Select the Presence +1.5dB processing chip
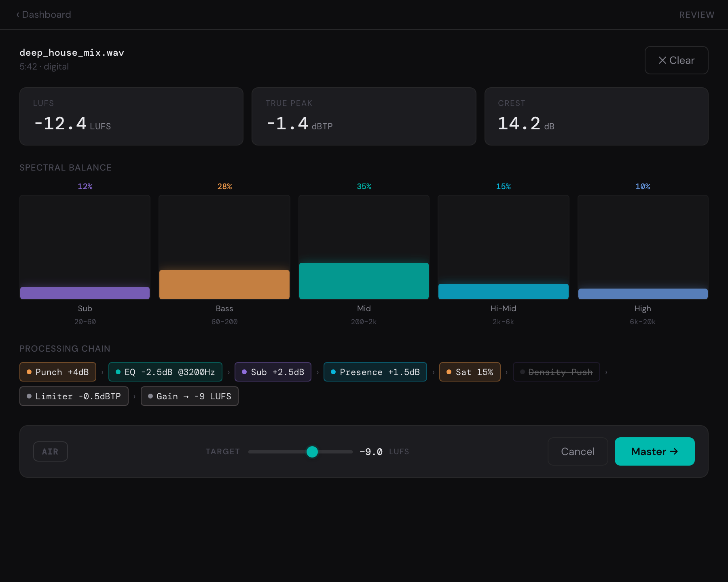The image size is (728, 582). coord(375,372)
